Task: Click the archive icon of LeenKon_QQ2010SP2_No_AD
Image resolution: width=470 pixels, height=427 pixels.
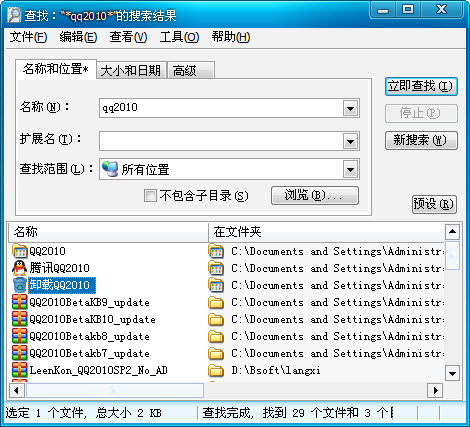Action: point(20,370)
